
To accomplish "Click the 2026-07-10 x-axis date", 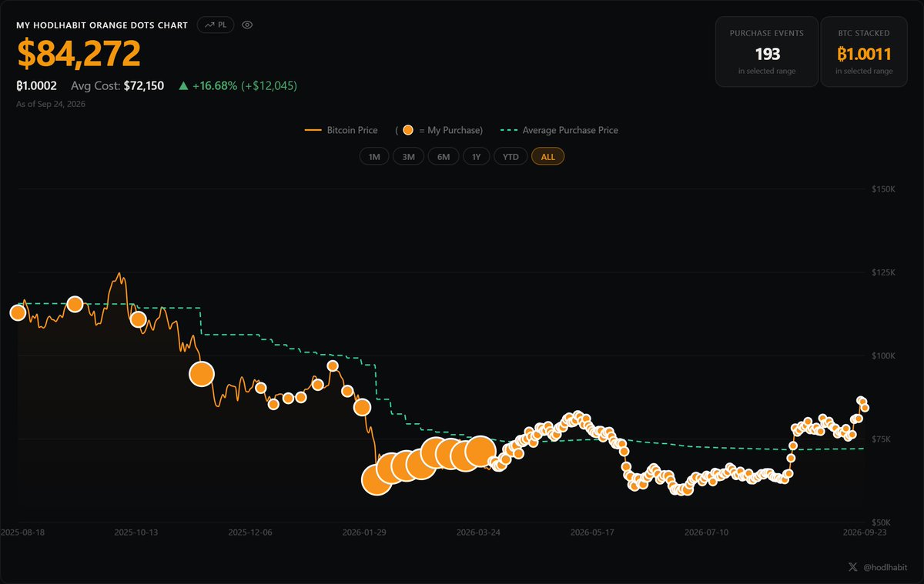I will click(x=706, y=532).
